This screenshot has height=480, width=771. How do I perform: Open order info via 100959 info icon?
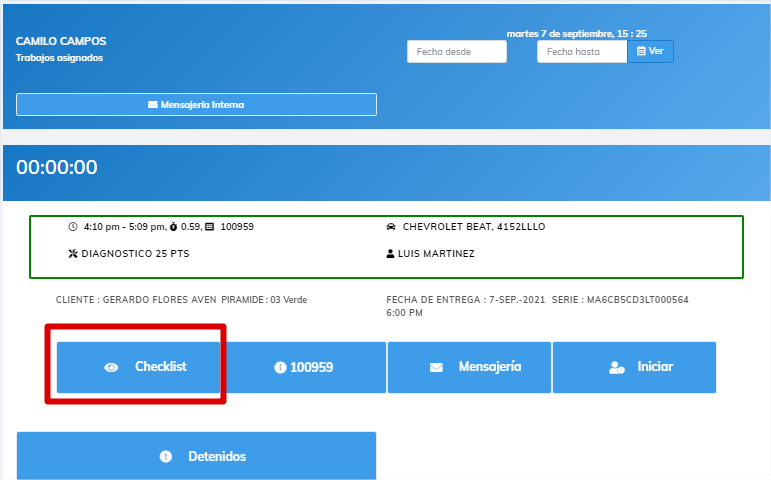(x=280, y=367)
